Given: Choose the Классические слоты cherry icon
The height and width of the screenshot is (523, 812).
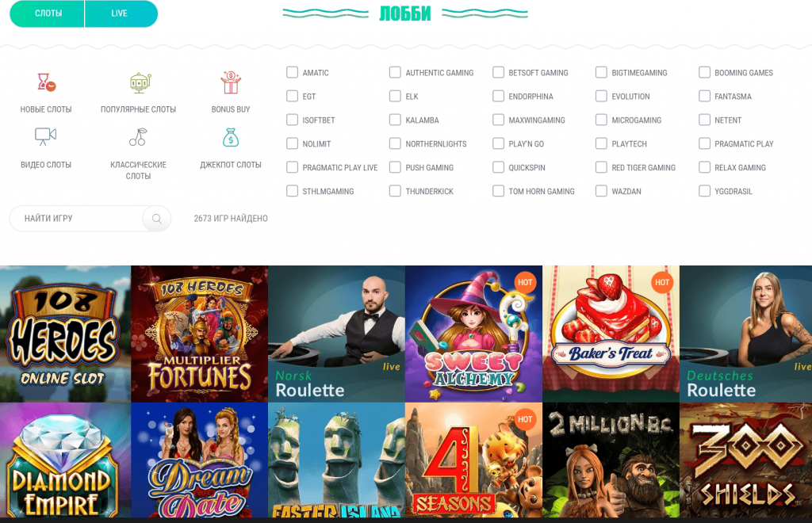Looking at the screenshot, I should pos(138,137).
